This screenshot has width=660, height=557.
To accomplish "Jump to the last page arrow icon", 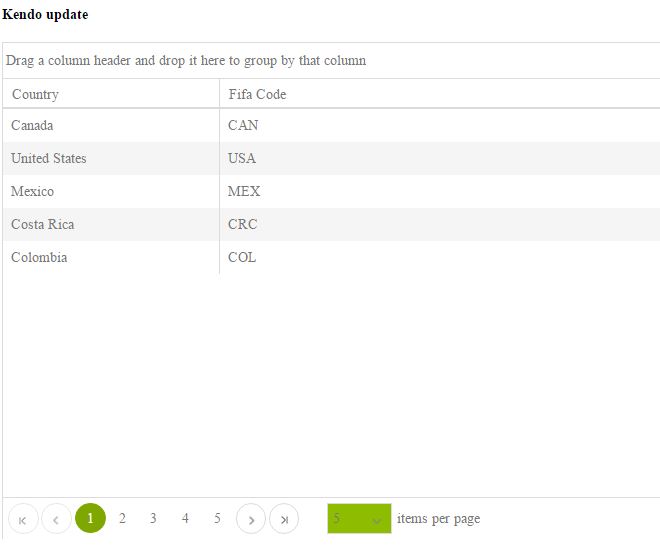I will tap(284, 519).
